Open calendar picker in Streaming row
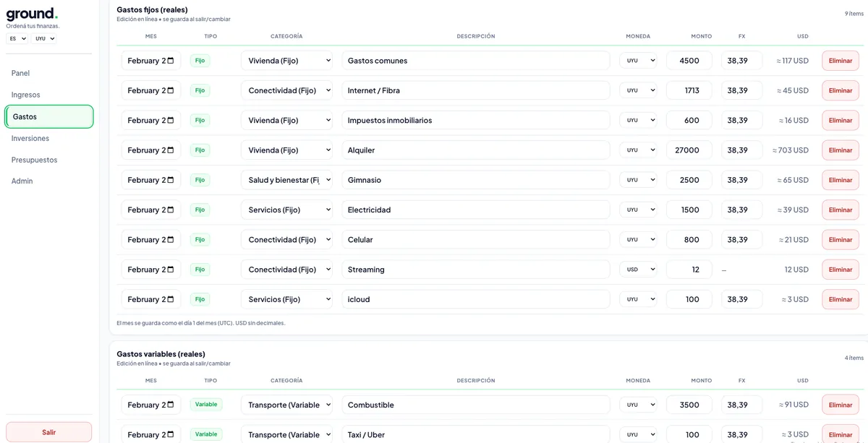The width and height of the screenshot is (868, 443). pyautogui.click(x=171, y=270)
